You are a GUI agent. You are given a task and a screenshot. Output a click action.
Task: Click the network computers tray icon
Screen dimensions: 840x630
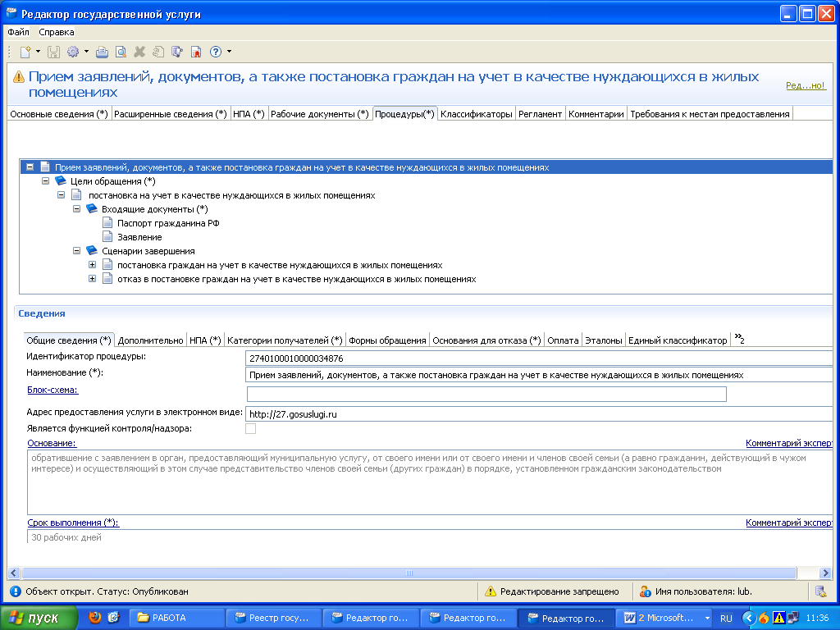click(x=792, y=619)
